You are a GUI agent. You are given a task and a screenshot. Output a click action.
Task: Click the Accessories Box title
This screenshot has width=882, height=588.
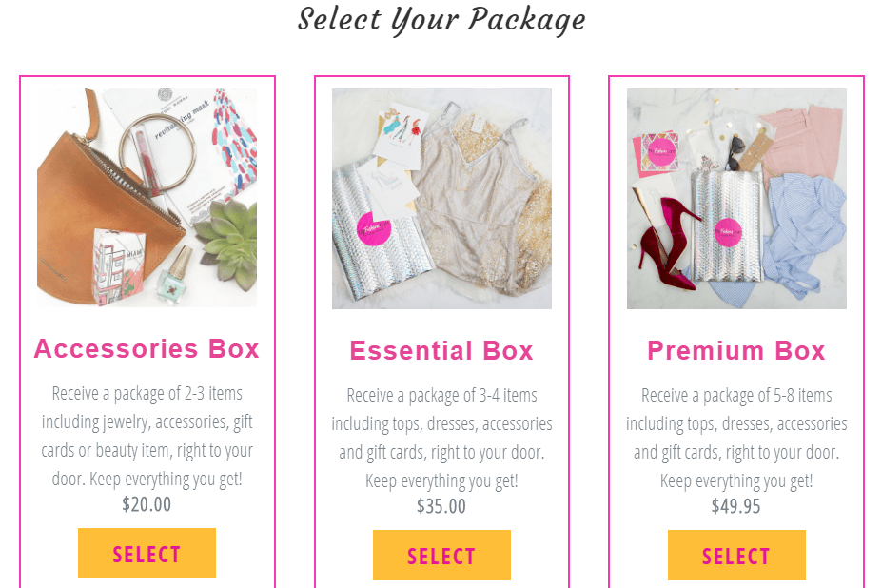click(147, 349)
